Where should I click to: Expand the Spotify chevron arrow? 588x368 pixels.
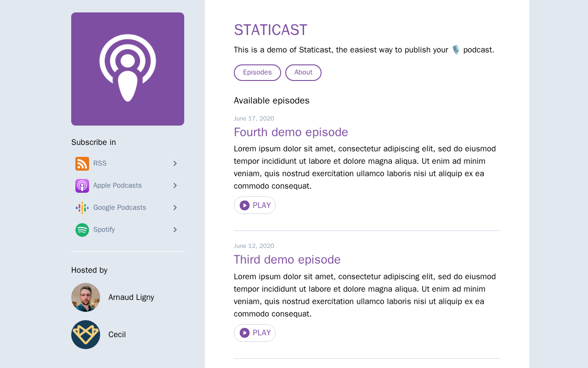pos(175,230)
